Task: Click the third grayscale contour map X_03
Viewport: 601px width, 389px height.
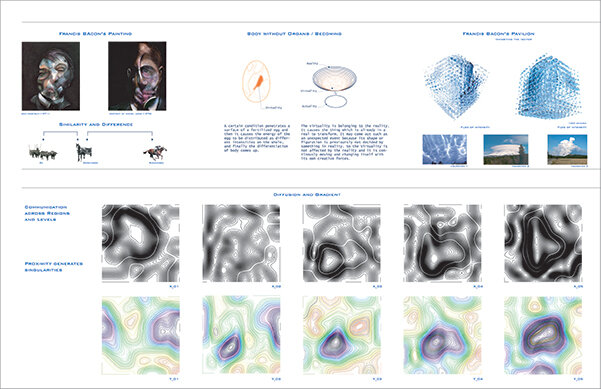Action: [342, 243]
